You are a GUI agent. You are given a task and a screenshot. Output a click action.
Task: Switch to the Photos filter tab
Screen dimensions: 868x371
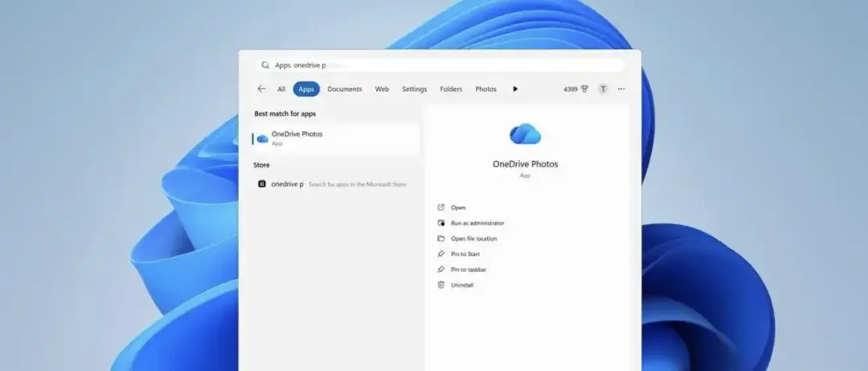pyautogui.click(x=485, y=89)
